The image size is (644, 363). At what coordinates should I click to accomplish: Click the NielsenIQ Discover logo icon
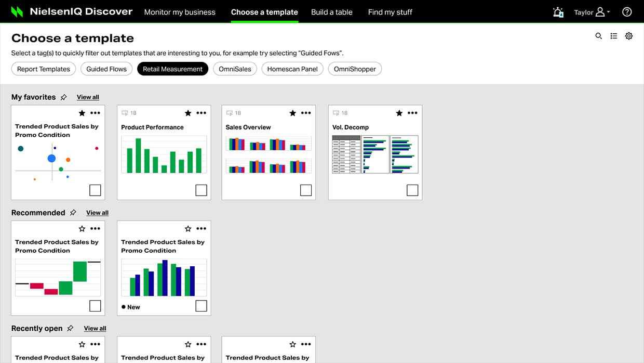click(17, 11)
